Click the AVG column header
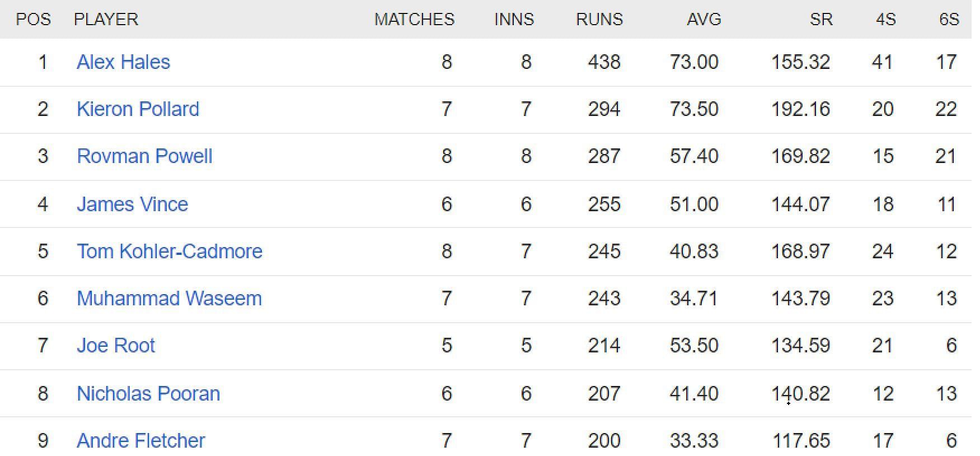The image size is (980, 456). pyautogui.click(x=704, y=20)
